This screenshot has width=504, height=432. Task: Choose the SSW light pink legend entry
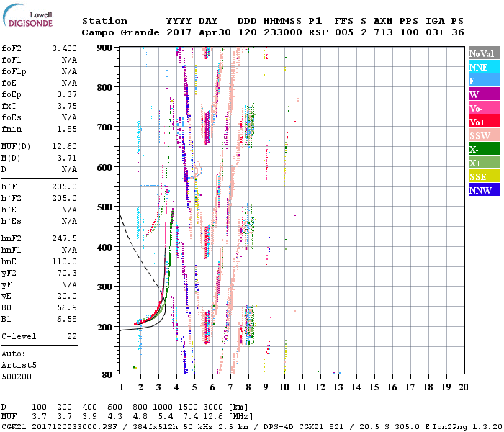click(482, 136)
